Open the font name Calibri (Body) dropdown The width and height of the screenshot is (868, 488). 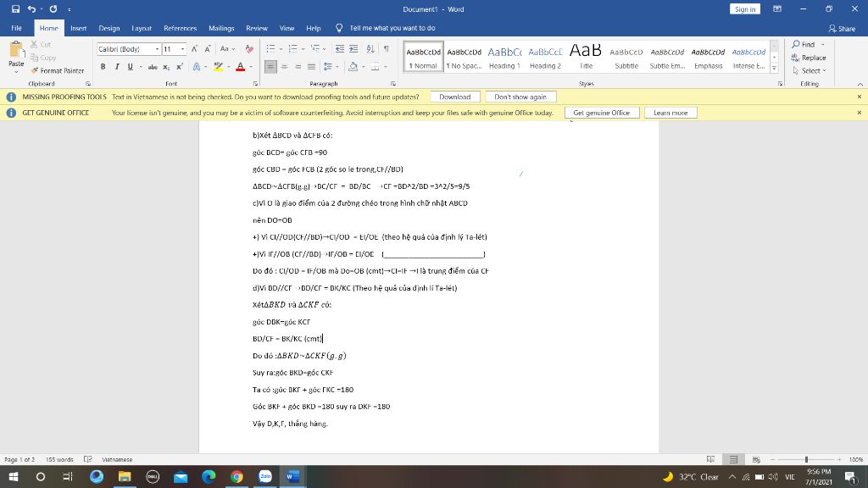[x=157, y=49]
